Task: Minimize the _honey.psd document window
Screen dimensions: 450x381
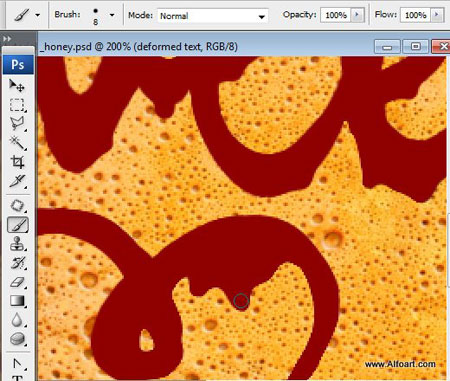Action: 387,47
